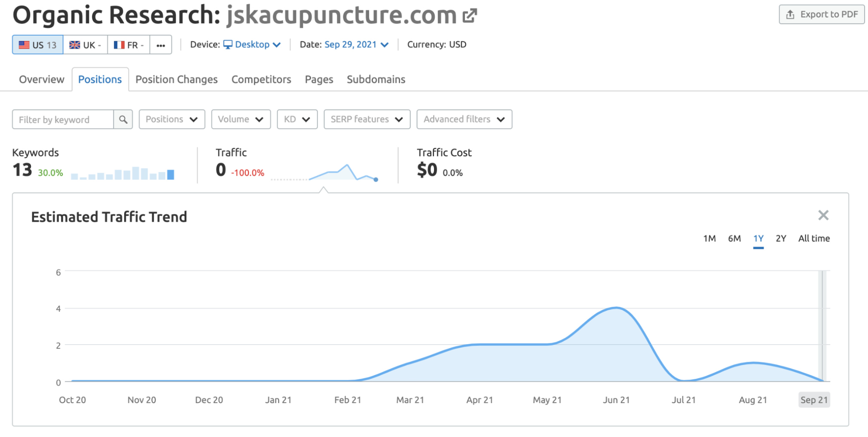
Task: Click Export to PDF button
Action: (x=822, y=15)
